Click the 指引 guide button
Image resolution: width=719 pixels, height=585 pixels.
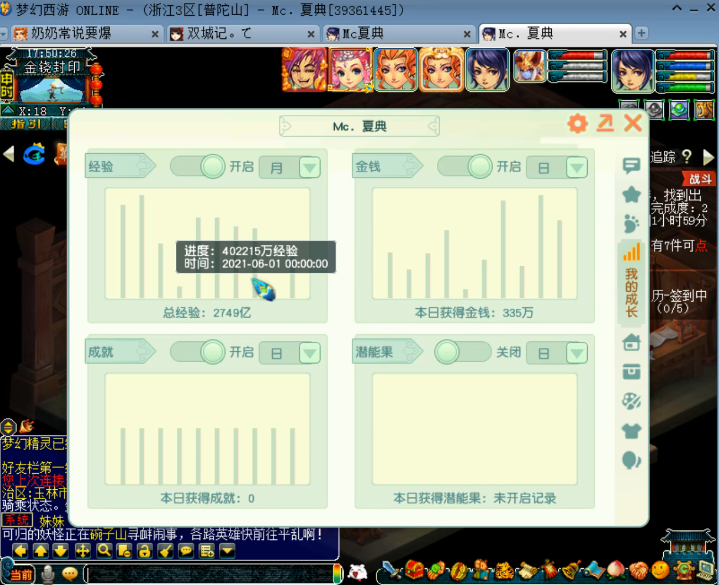point(26,124)
